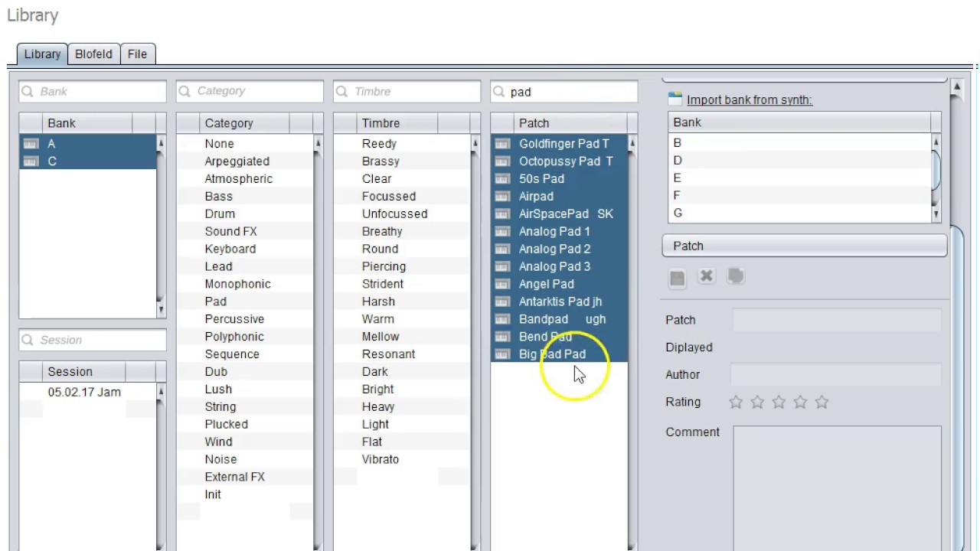Click the keyboard icon beside AirSpacePad SK
Image resolution: width=980 pixels, height=551 pixels.
(x=502, y=214)
